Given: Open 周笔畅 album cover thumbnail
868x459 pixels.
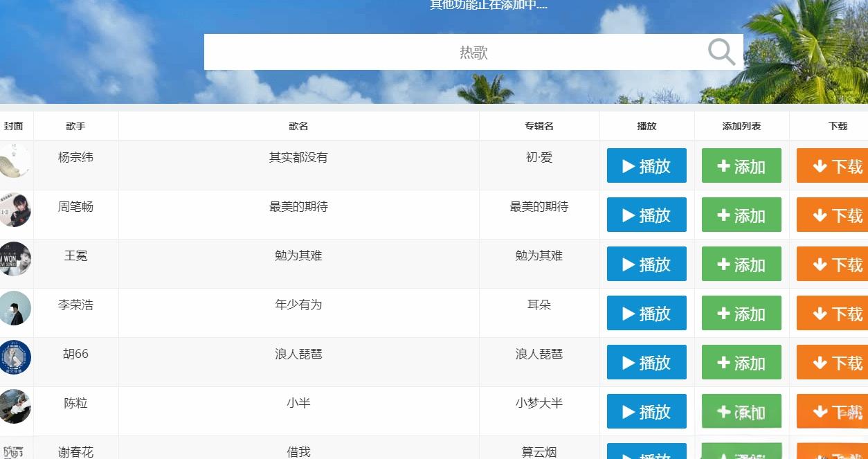Looking at the screenshot, I should 15,210.
